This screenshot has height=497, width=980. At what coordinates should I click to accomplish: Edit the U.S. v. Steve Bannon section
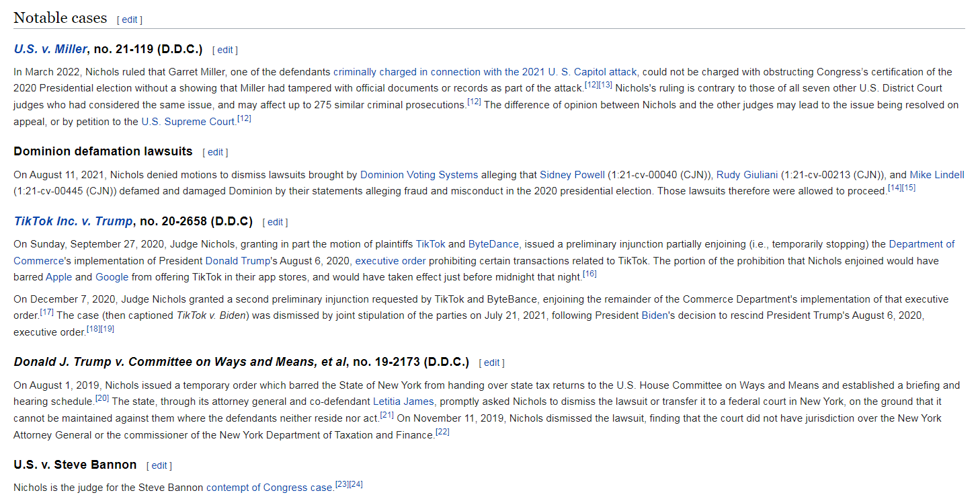(x=159, y=466)
